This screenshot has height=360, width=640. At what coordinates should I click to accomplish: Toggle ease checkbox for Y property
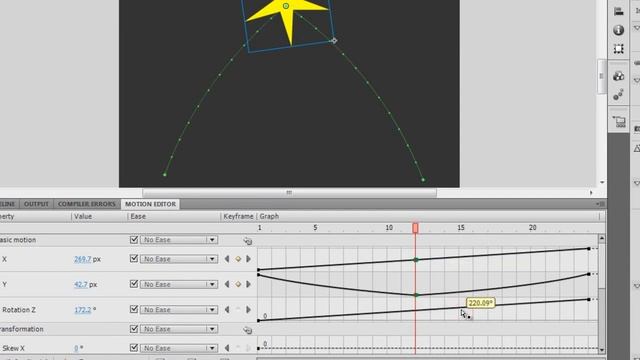click(x=133, y=284)
